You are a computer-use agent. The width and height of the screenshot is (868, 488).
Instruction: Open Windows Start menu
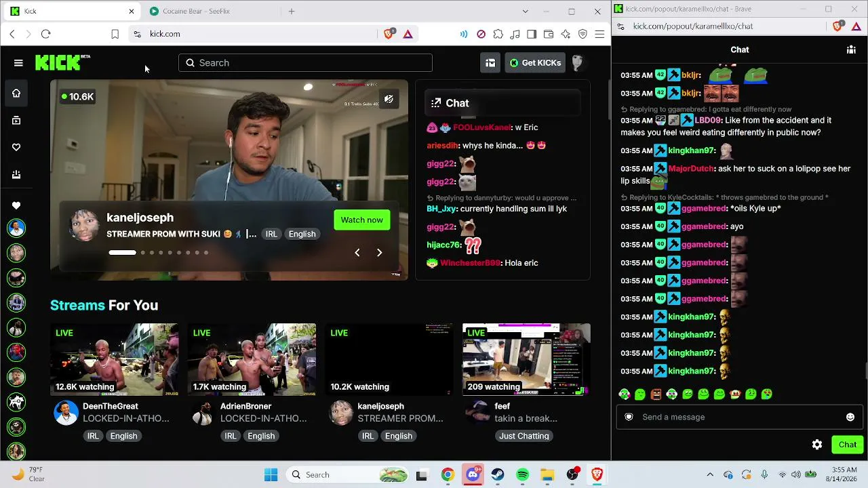pyautogui.click(x=271, y=474)
